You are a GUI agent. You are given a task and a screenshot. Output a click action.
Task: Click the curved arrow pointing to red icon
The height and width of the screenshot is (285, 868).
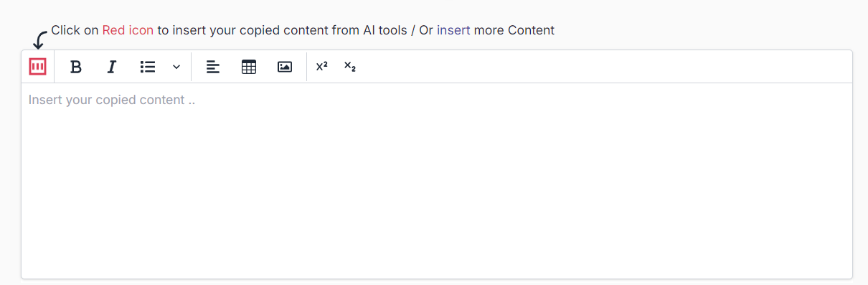(40, 40)
